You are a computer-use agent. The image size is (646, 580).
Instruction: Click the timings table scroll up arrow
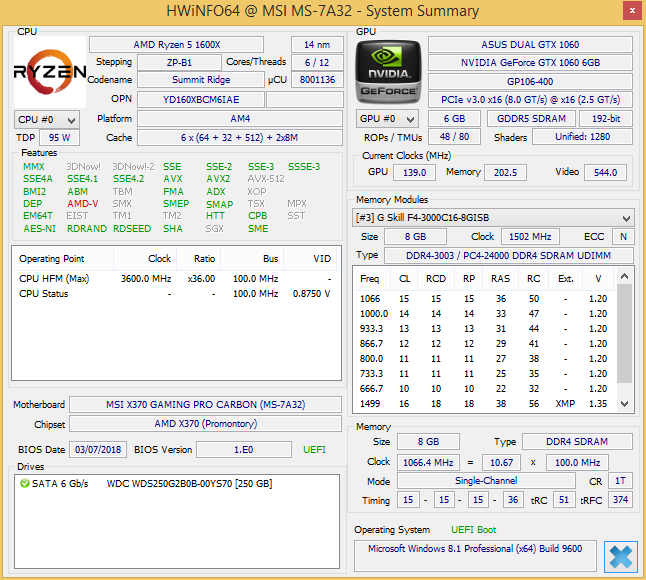pyautogui.click(x=624, y=276)
